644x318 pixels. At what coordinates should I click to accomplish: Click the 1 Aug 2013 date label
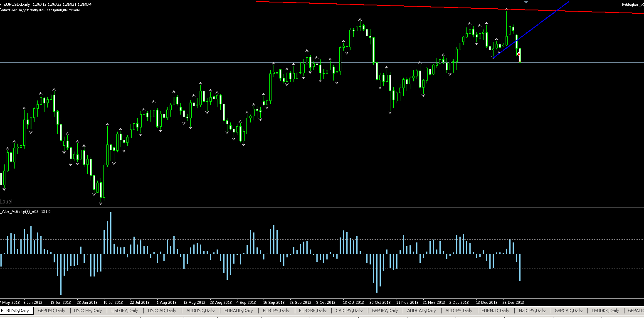pyautogui.click(x=166, y=302)
